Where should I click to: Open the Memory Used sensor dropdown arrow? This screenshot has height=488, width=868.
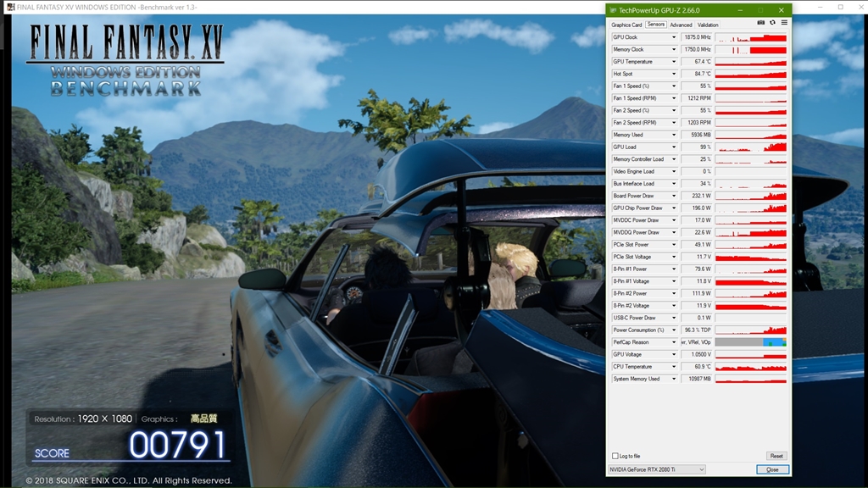click(674, 135)
